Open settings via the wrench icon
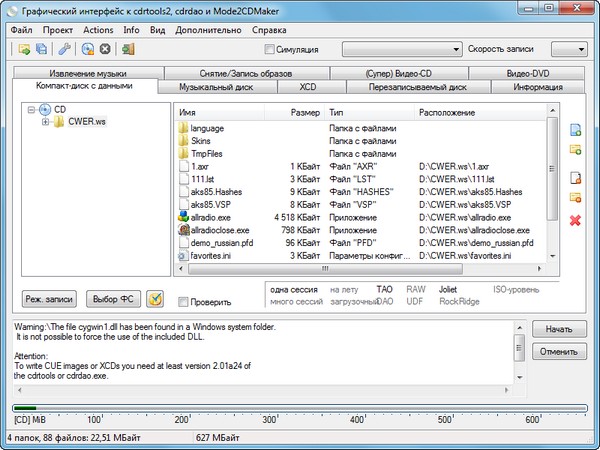The height and width of the screenshot is (450, 600). 65,49
